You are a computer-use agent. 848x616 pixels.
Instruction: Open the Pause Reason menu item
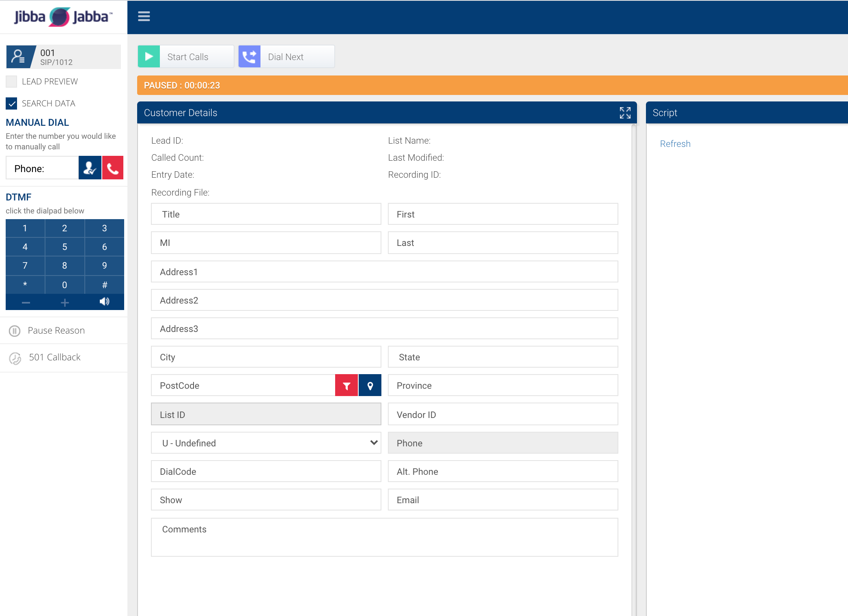[x=56, y=331]
